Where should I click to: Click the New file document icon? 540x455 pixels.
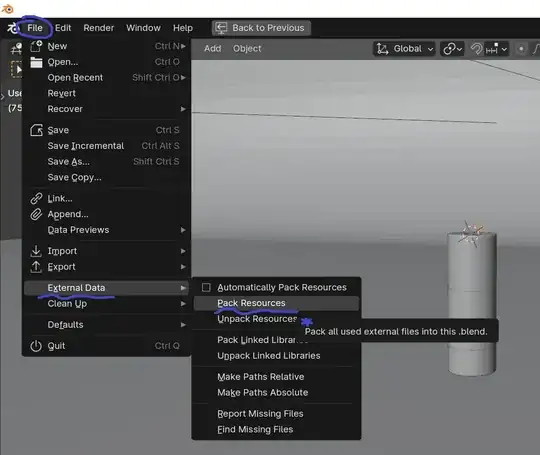tap(36, 46)
